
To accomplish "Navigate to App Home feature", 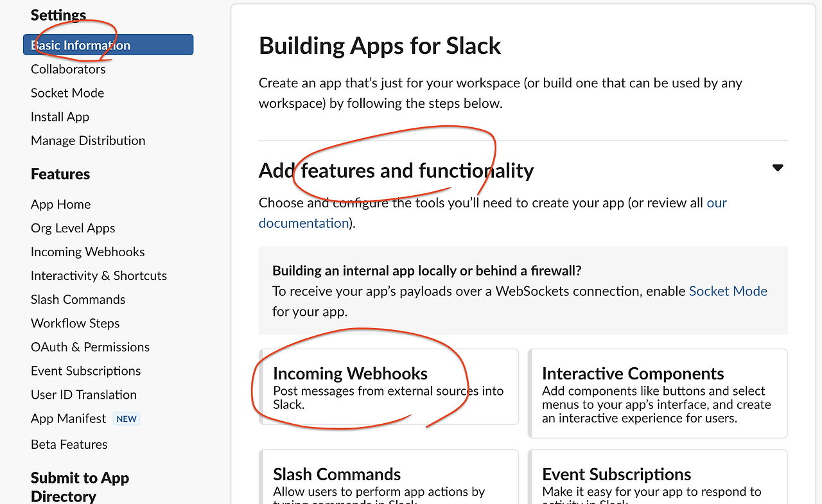I will point(60,204).
